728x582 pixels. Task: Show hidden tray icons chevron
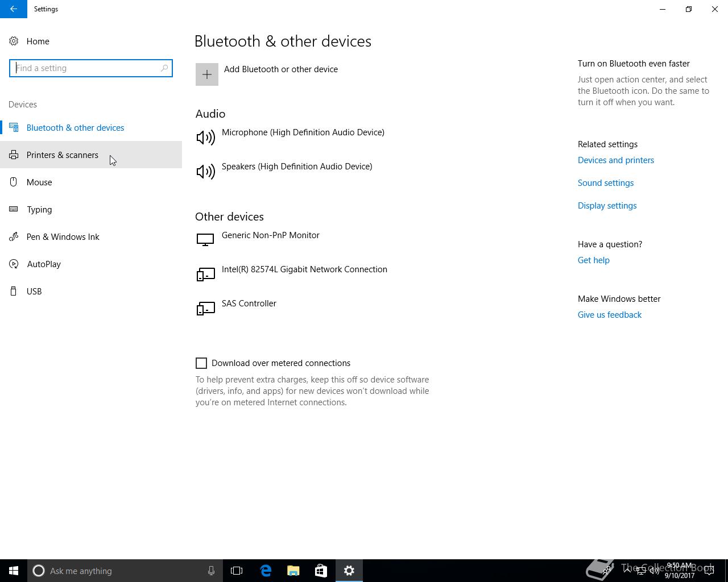click(x=627, y=571)
